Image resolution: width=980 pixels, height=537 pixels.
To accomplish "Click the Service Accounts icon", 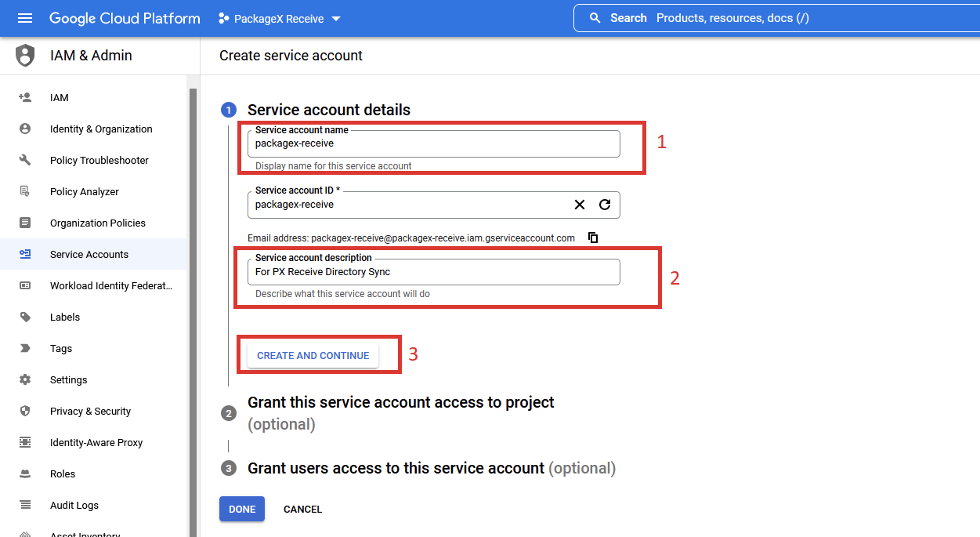I will [25, 255].
